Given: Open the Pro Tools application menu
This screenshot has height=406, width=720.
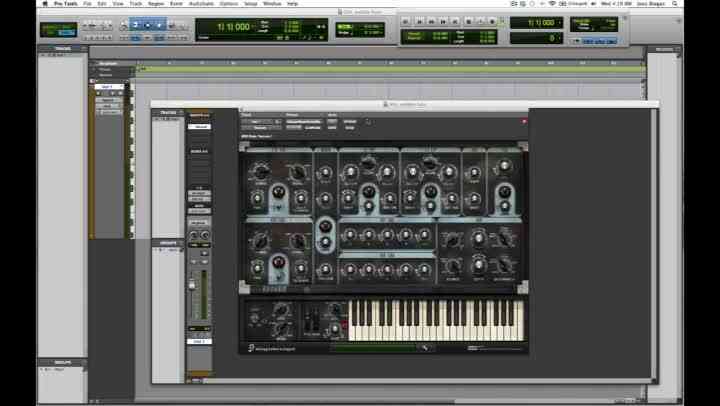Looking at the screenshot, I should tap(66, 3).
